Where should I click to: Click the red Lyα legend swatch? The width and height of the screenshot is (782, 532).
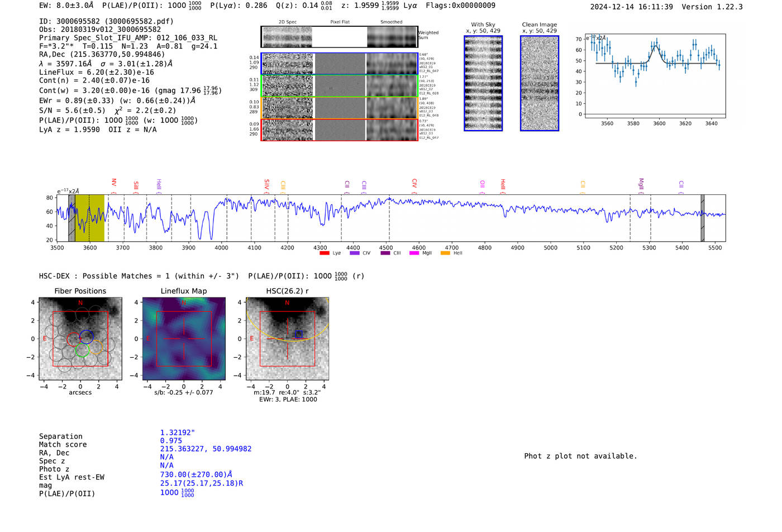325,253
